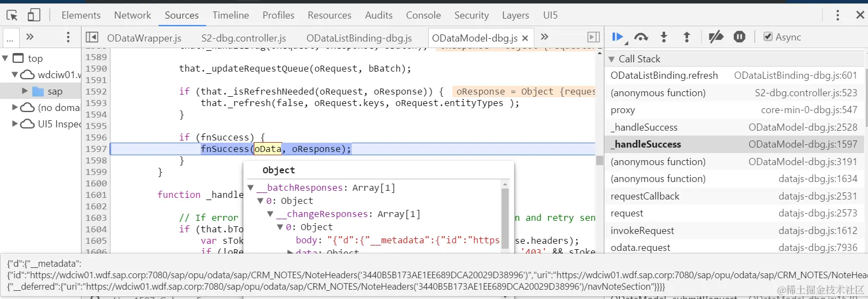Open datajs-dbg.js:1634 source link
868x299 pixels.
click(818, 179)
